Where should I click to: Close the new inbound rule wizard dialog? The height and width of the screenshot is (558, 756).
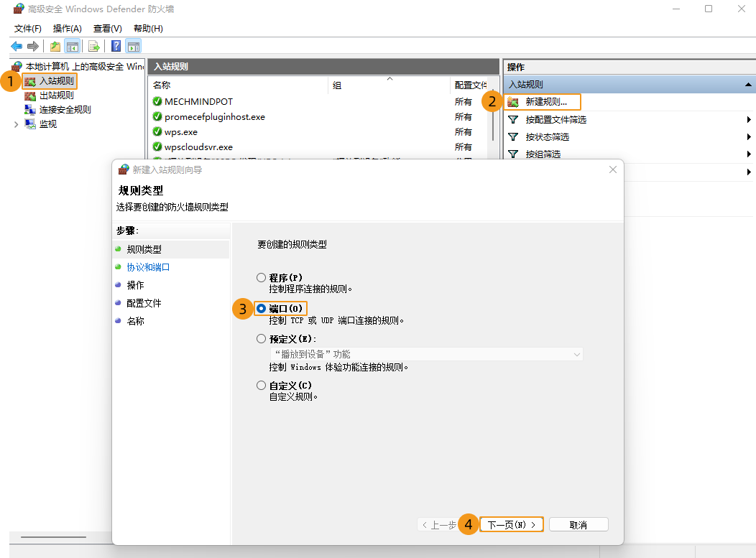tap(613, 169)
